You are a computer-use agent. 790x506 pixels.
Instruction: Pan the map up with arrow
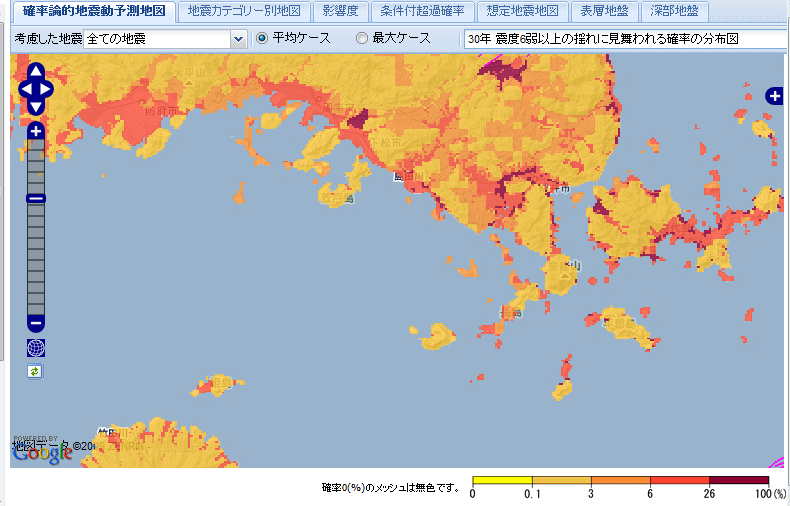point(36,72)
